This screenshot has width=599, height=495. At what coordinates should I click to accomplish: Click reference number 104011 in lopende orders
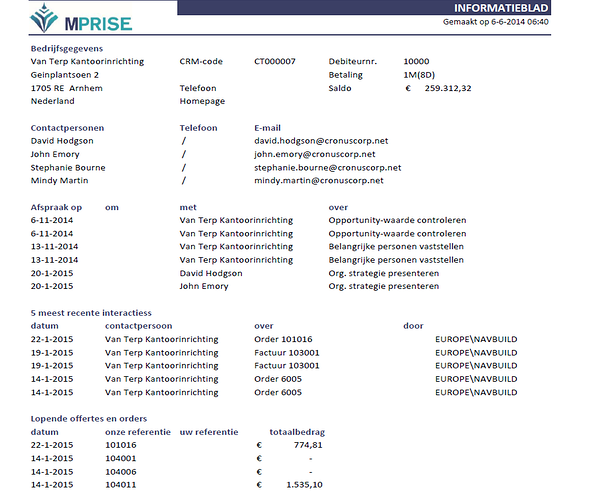(121, 485)
